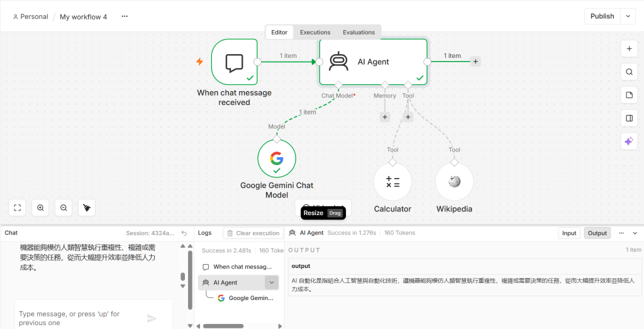Screen dimensions: 644x329
Task: Switch to the Executions tab
Action: [x=315, y=32]
